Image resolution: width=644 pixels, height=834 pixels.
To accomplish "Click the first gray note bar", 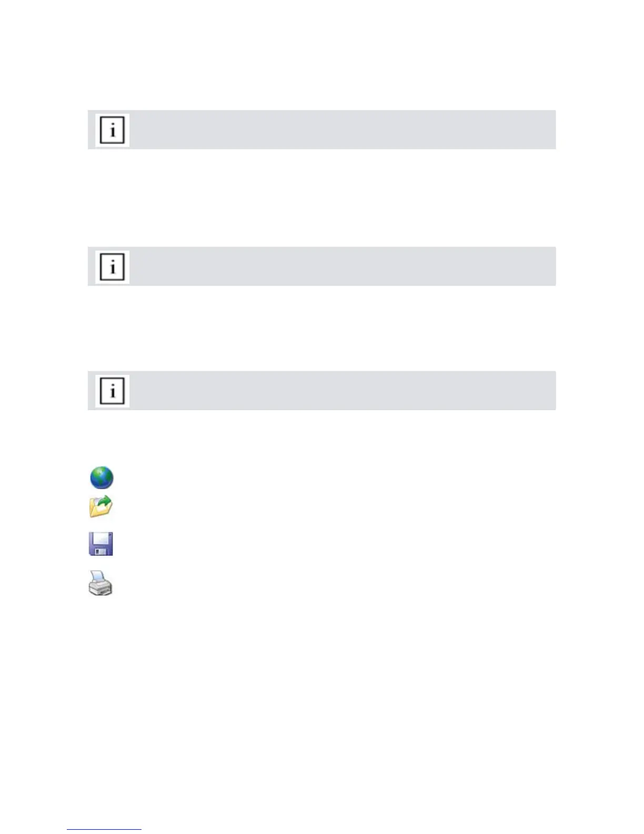I will 342,130.
